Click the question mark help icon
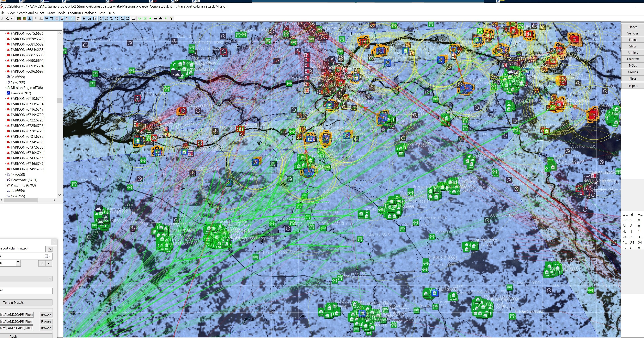Screen dimensions: 644x338 coord(171,19)
